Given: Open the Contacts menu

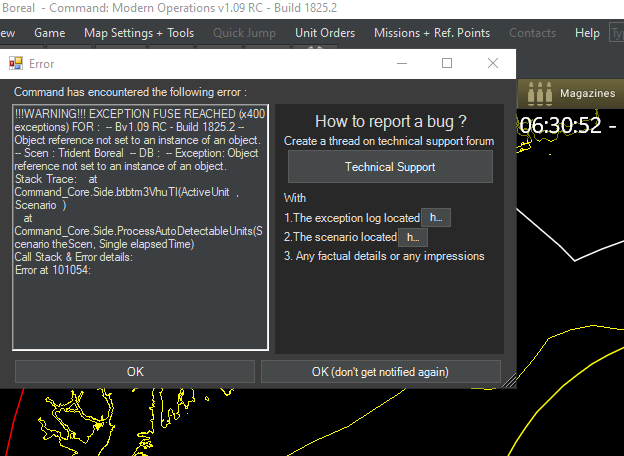Looking at the screenshot, I should [532, 33].
